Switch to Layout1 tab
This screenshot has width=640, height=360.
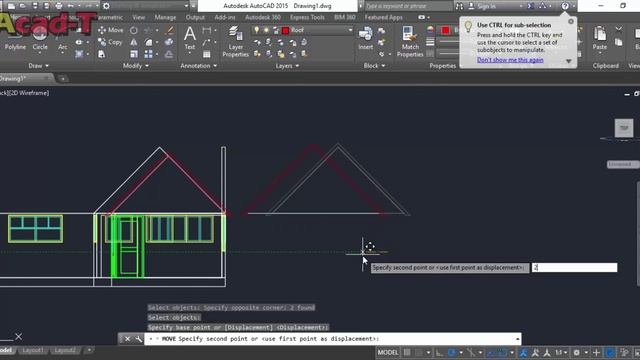point(33,350)
